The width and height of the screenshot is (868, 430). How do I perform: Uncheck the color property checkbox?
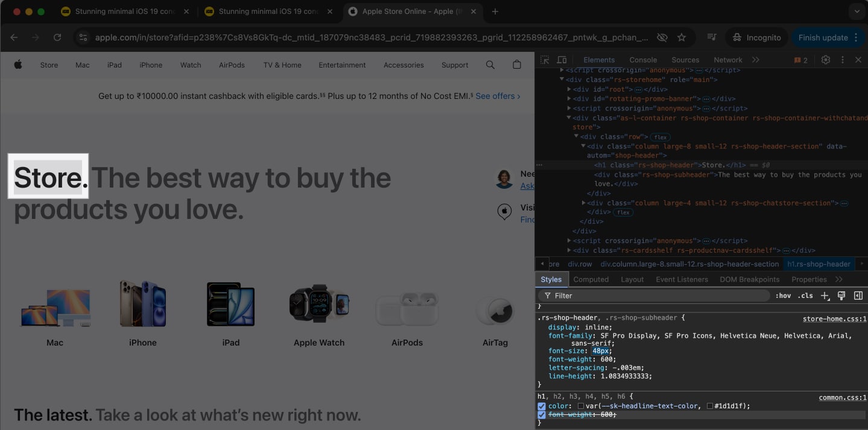542,406
